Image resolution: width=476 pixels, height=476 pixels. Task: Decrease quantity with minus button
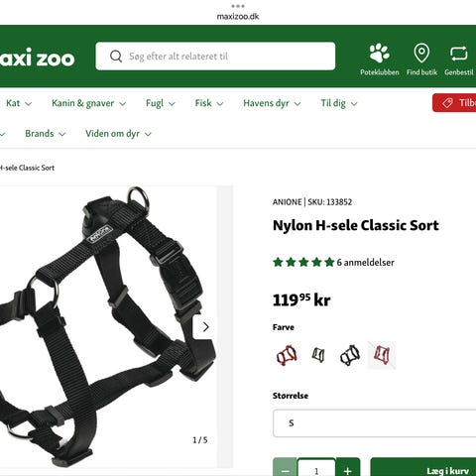[x=285, y=470]
